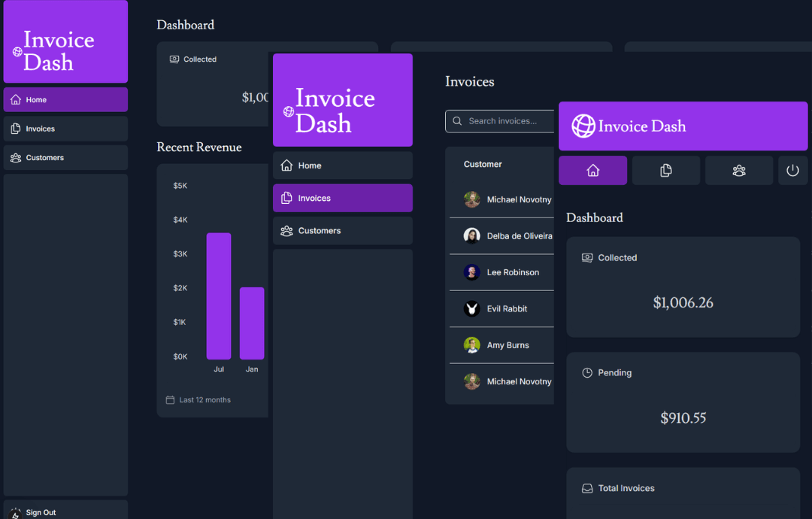
Task: Click Amy Burns' avatar in the customer list
Action: [471, 344]
